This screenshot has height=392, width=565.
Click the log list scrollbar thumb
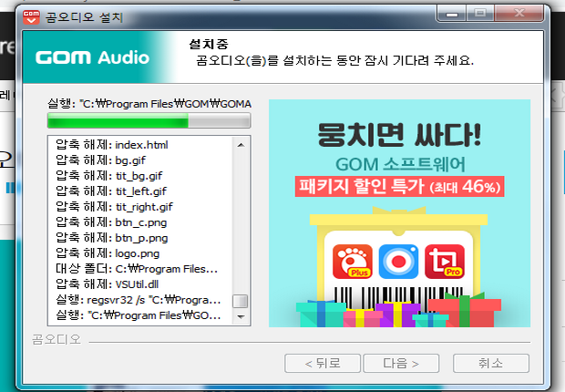click(x=241, y=301)
